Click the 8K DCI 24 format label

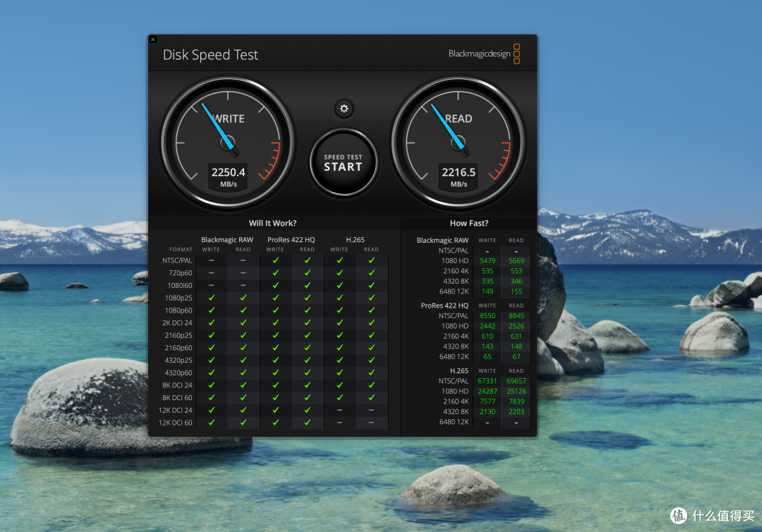click(x=177, y=385)
